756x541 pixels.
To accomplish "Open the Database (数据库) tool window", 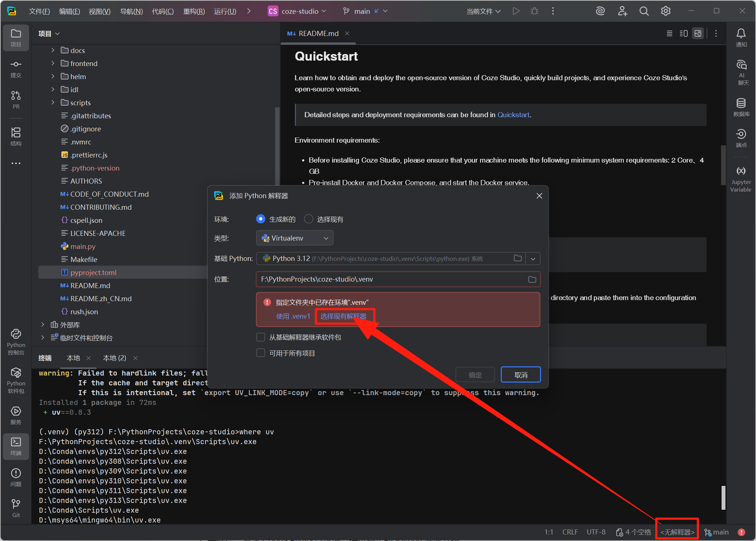I will pos(741,107).
